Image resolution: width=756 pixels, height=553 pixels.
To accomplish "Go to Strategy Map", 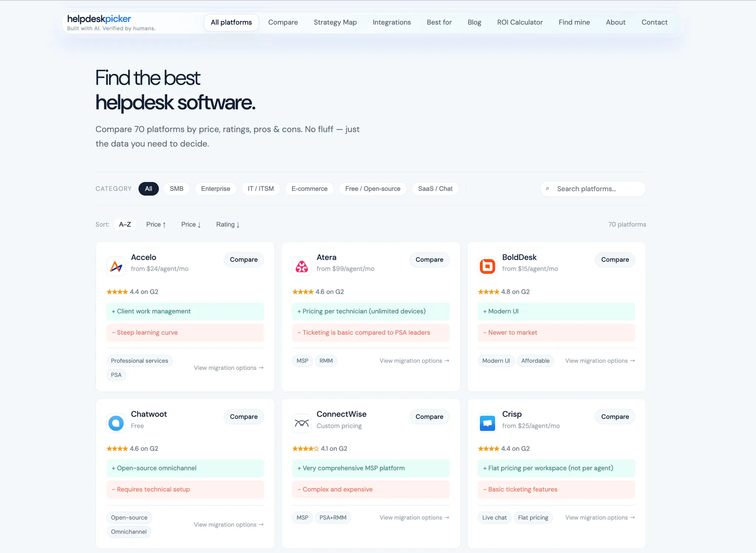I will (x=335, y=22).
